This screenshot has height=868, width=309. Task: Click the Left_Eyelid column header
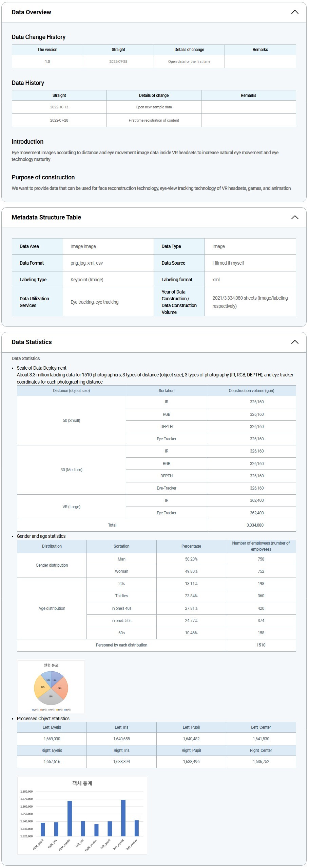52,727
